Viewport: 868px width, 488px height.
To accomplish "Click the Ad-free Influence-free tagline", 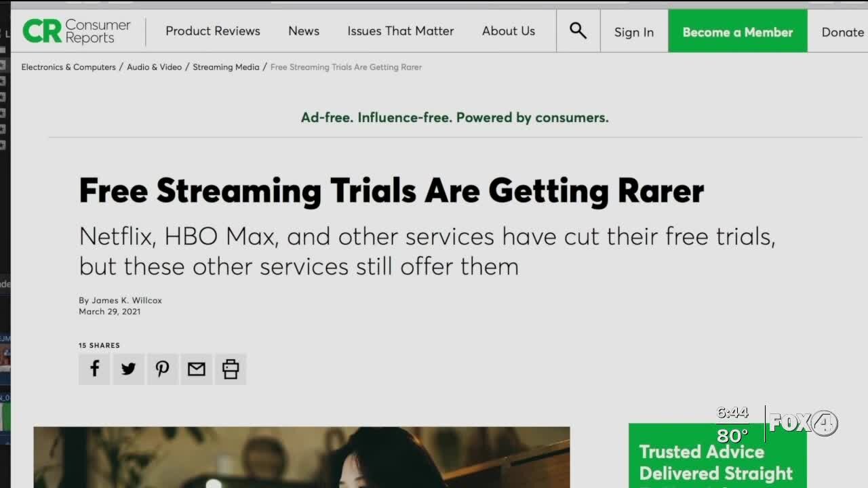I will point(454,117).
